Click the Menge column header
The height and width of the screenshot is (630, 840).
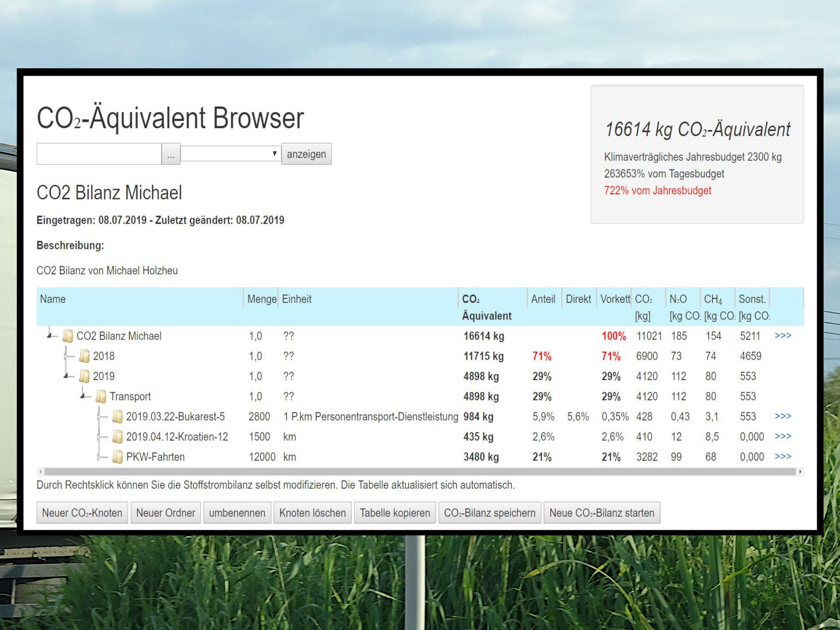coord(261,299)
